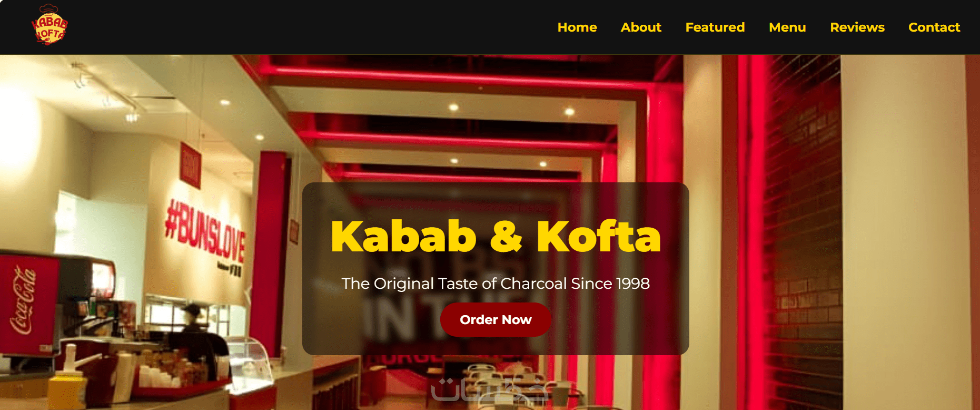Click the yellow Kabab & Kofta heading
Viewport: 980px width, 410px height.
pyautogui.click(x=496, y=237)
